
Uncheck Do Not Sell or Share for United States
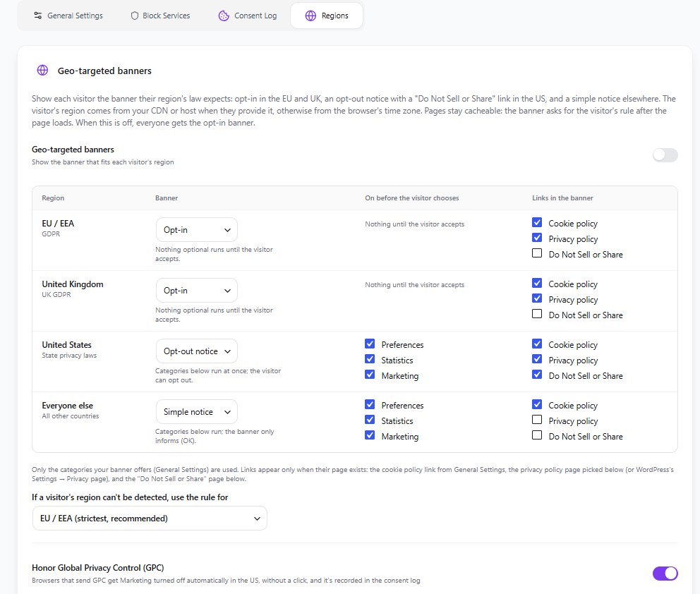[537, 375]
